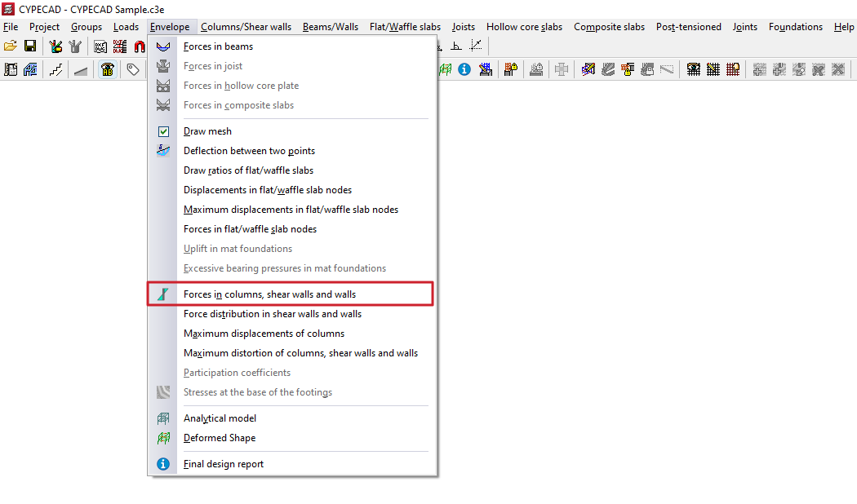The width and height of the screenshot is (857, 504).
Task: Click the open file folder icon
Action: pos(11,46)
